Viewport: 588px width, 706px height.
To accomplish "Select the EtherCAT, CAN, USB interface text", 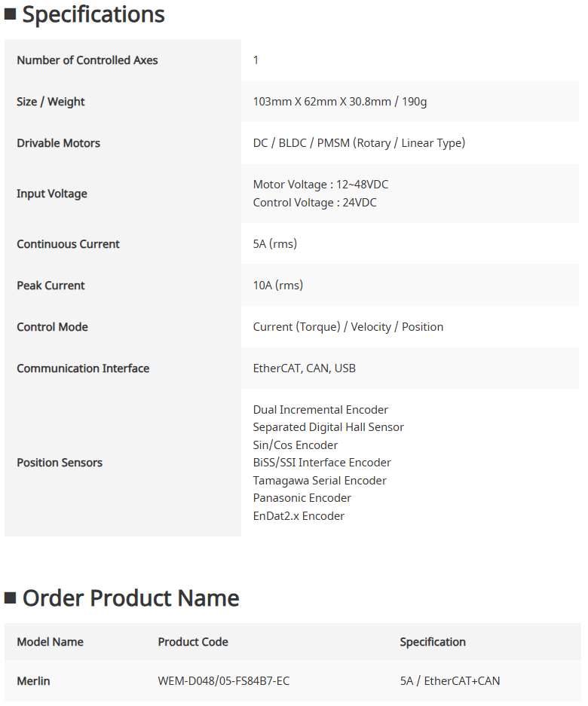I will 304,368.
